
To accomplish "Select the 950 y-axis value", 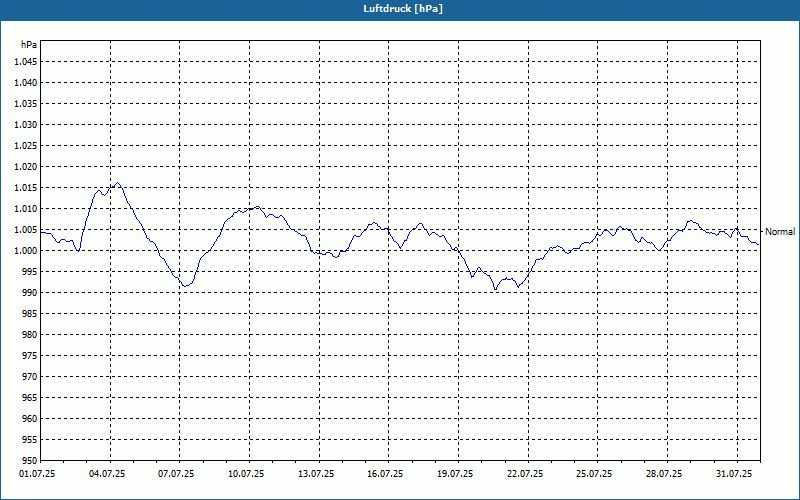I will [31, 461].
